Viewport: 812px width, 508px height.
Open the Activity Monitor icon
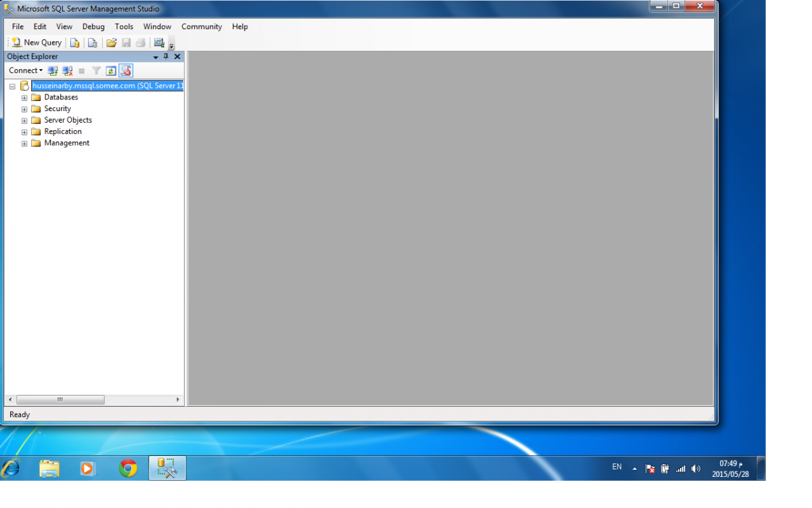[159, 43]
